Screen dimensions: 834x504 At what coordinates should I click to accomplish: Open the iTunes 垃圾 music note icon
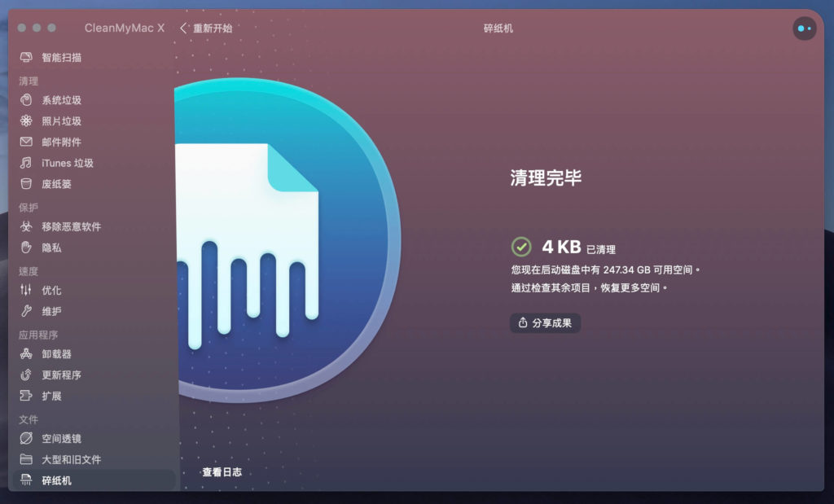click(26, 163)
